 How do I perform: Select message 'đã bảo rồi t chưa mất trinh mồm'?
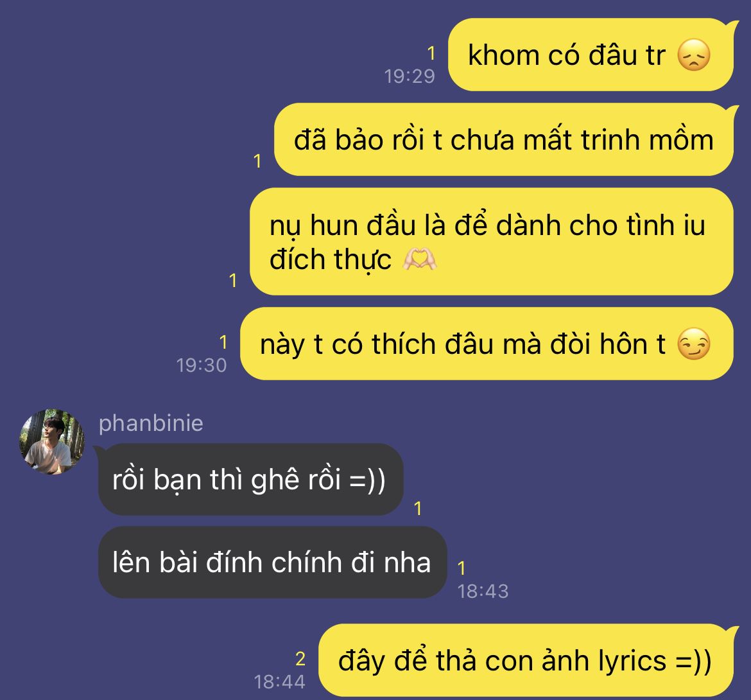point(504,139)
